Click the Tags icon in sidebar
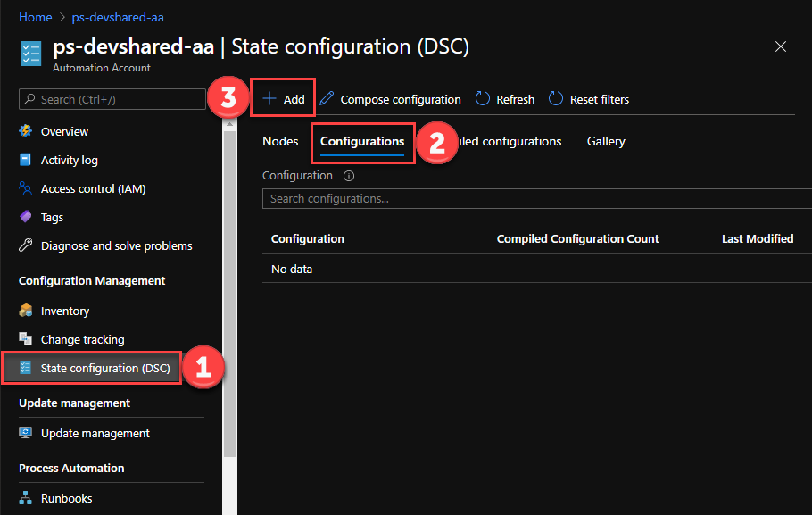The width and height of the screenshot is (812, 515). tap(26, 217)
